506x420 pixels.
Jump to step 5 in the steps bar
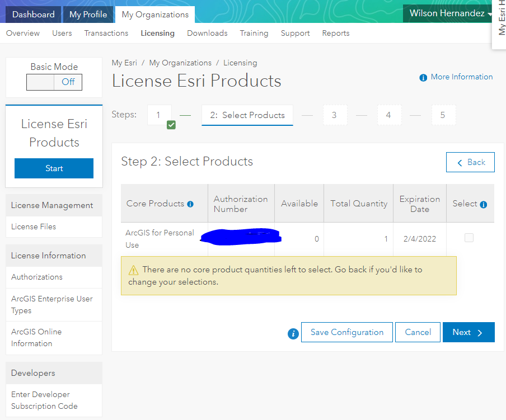tap(443, 115)
